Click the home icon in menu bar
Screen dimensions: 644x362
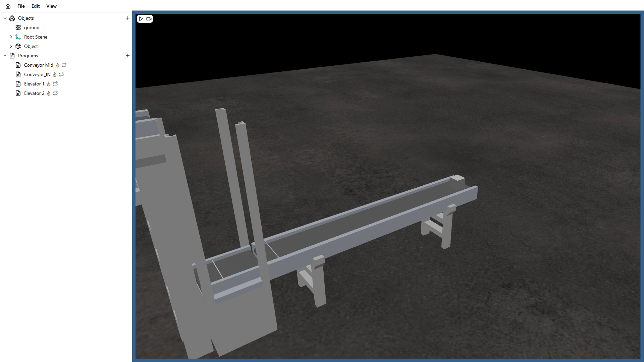[8, 6]
